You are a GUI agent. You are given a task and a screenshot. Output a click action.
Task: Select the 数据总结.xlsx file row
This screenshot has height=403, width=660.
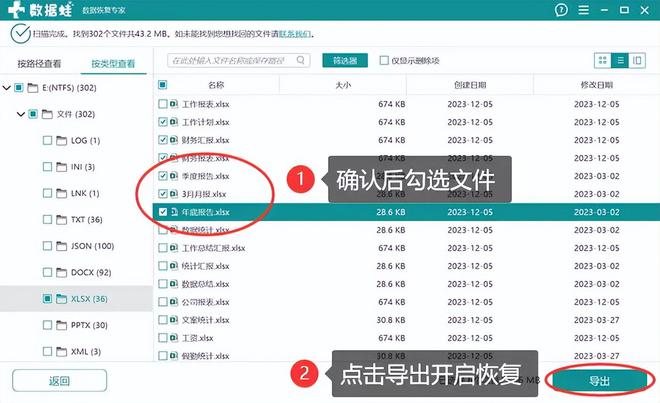click(407, 284)
